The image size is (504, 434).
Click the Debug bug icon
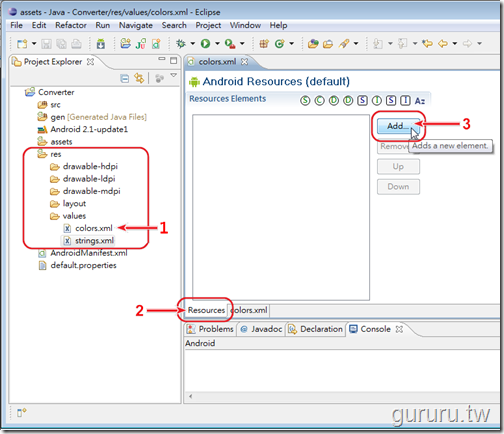click(x=181, y=43)
